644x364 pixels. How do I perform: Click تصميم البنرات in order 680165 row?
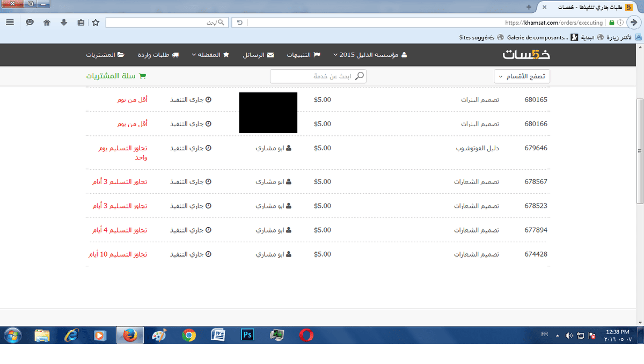pyautogui.click(x=480, y=100)
